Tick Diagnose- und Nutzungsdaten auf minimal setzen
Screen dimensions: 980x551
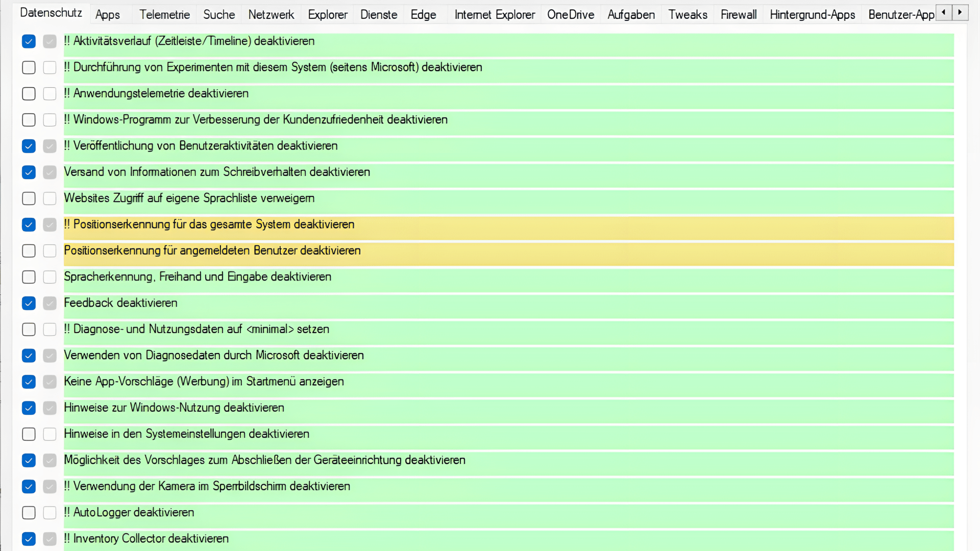[x=29, y=330]
